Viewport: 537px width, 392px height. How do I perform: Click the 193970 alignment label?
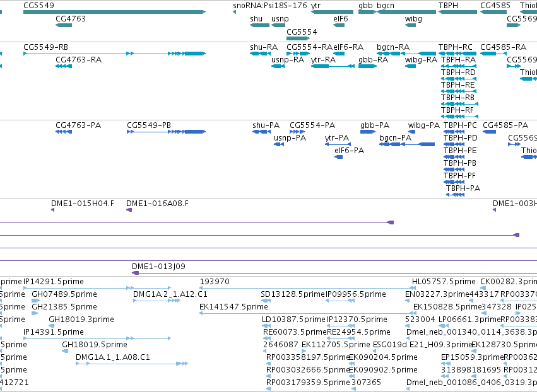tap(215, 282)
